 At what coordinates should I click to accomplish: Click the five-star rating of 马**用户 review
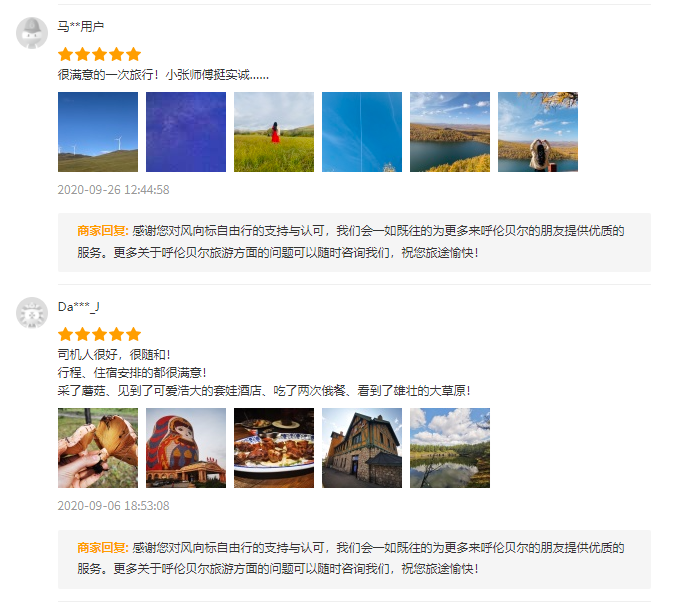point(100,55)
